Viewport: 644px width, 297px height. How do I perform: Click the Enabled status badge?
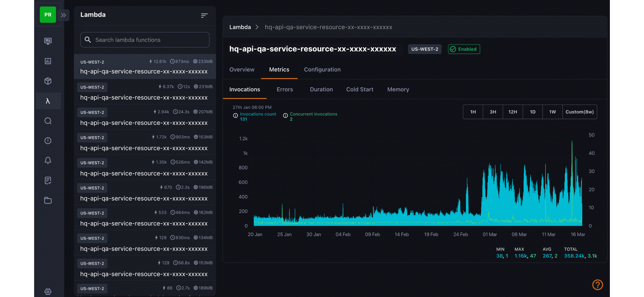click(x=464, y=49)
